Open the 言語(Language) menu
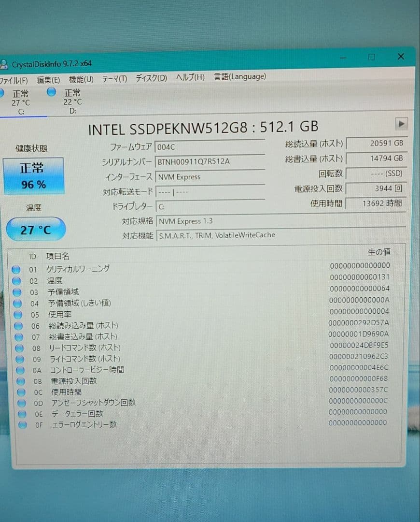 240,76
